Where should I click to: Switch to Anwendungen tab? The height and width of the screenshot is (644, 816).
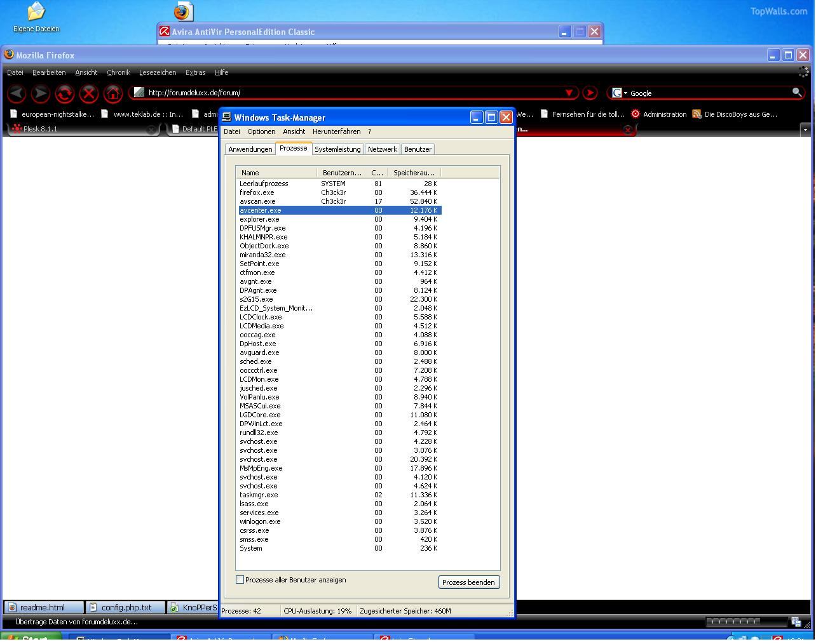coord(250,149)
